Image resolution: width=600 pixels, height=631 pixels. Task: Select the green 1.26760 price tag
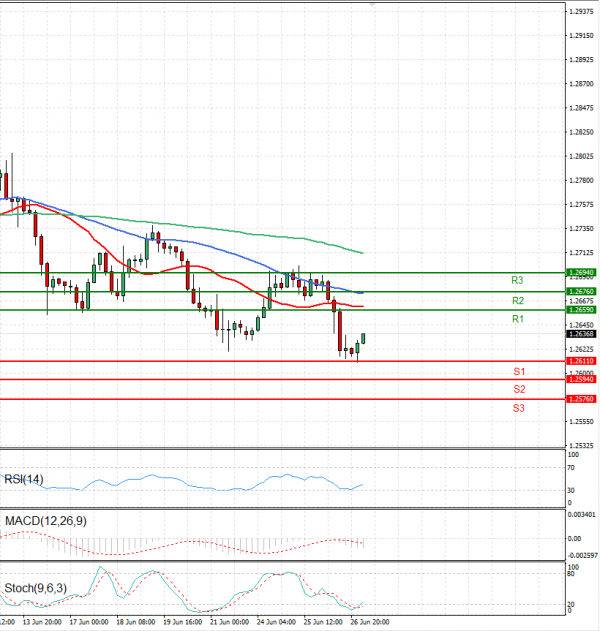(581, 291)
